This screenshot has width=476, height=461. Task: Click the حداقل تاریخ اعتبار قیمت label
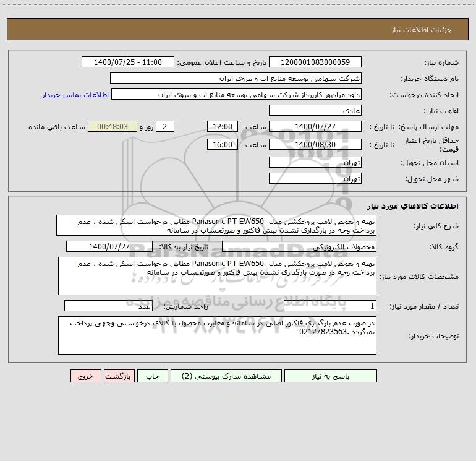coord(431,145)
